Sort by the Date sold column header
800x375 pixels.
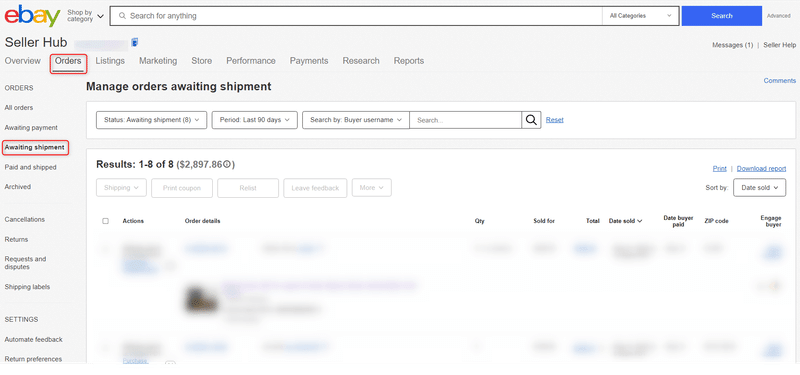pyautogui.click(x=625, y=221)
